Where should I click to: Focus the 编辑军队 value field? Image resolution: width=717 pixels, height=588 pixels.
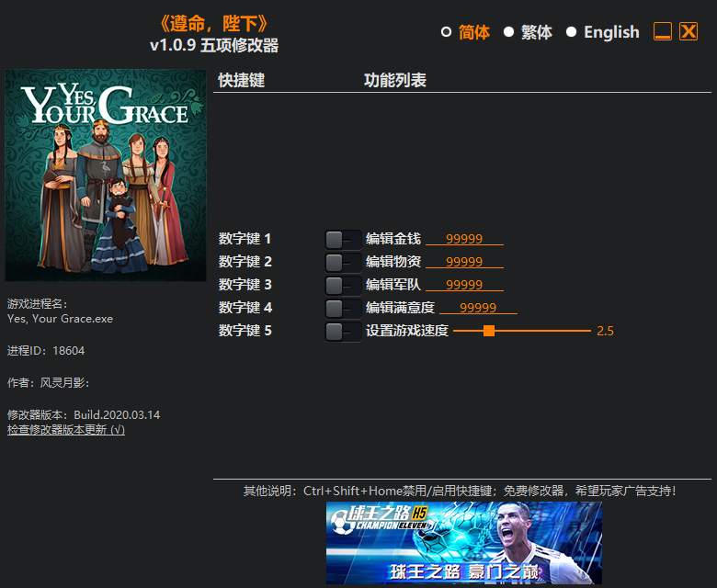(x=464, y=285)
